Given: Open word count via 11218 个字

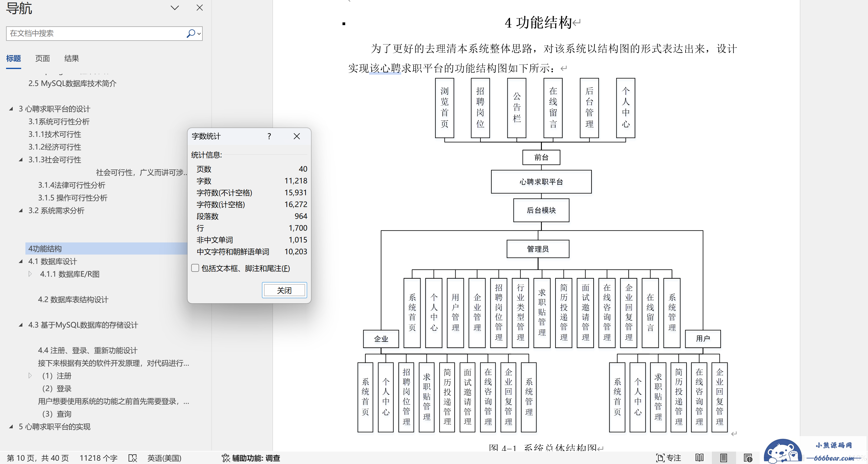Looking at the screenshot, I should (x=98, y=458).
